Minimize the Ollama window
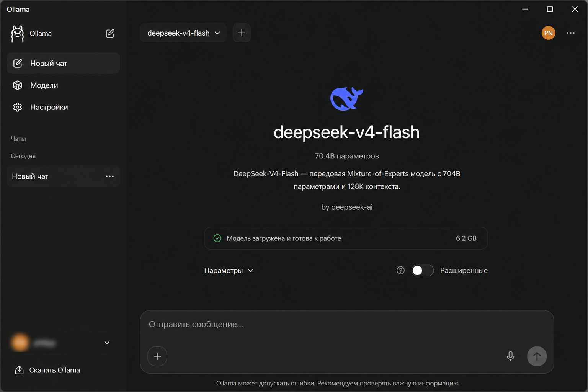The image size is (588, 392). pos(525,9)
